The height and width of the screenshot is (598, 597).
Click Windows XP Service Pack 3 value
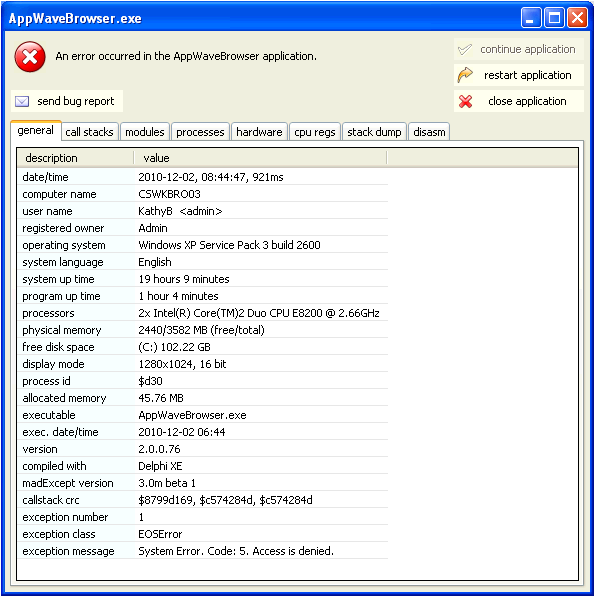(229, 245)
